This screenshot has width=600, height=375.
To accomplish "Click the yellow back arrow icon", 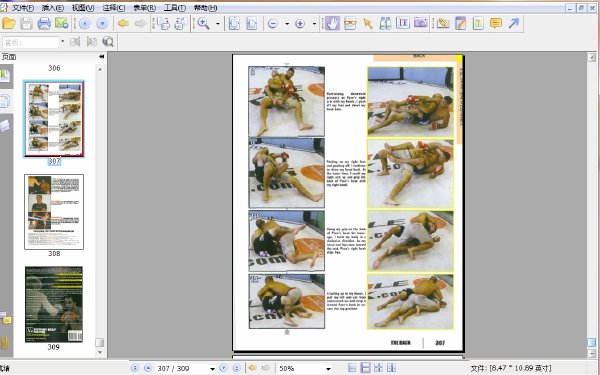I will coord(123,24).
